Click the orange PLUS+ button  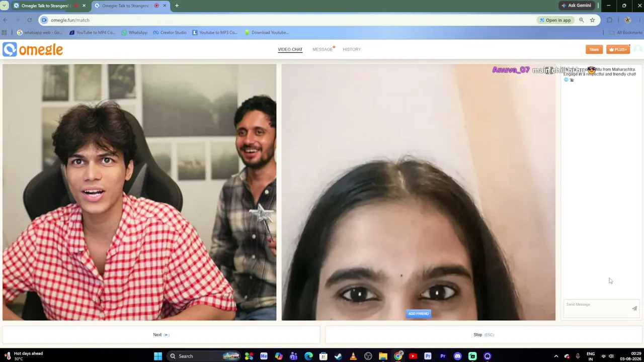(618, 49)
